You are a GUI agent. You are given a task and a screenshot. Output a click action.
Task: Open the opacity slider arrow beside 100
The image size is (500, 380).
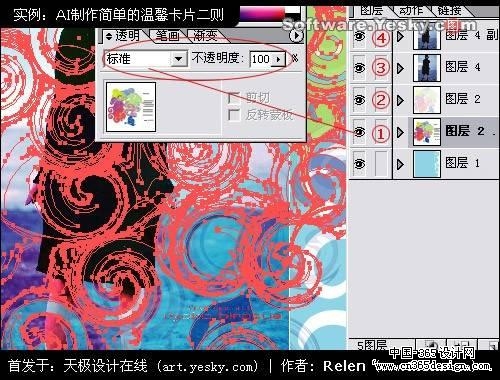click(278, 59)
